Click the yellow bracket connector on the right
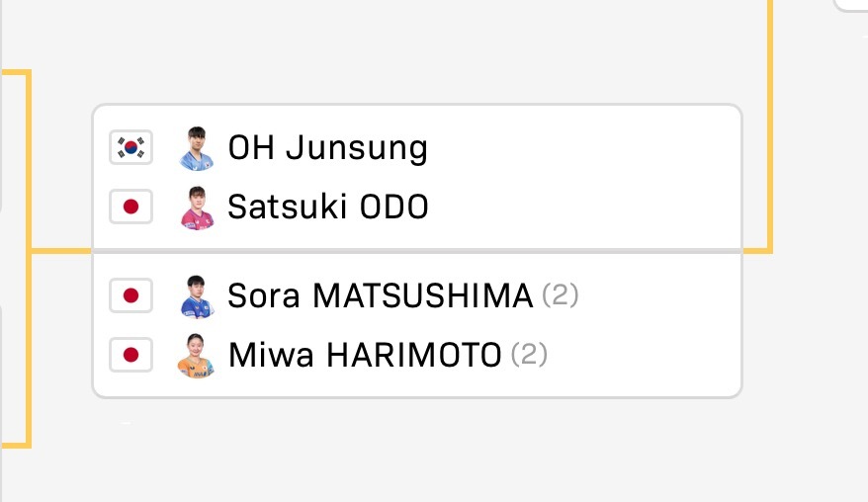The height and width of the screenshot is (502, 868). 769,126
